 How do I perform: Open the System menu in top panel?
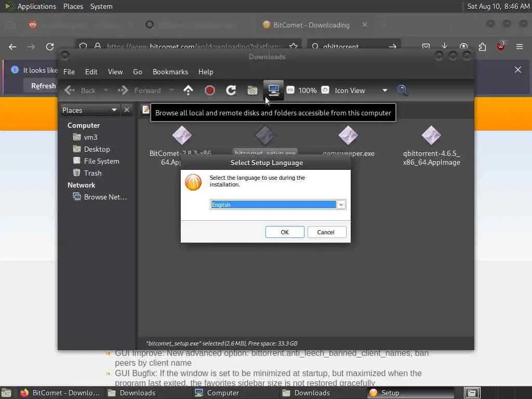(101, 6)
